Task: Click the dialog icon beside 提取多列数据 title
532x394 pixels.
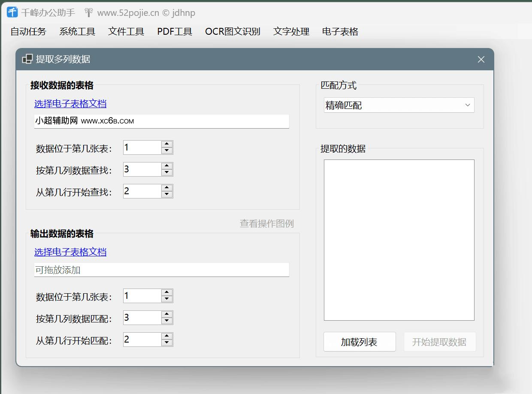Action: [x=27, y=59]
